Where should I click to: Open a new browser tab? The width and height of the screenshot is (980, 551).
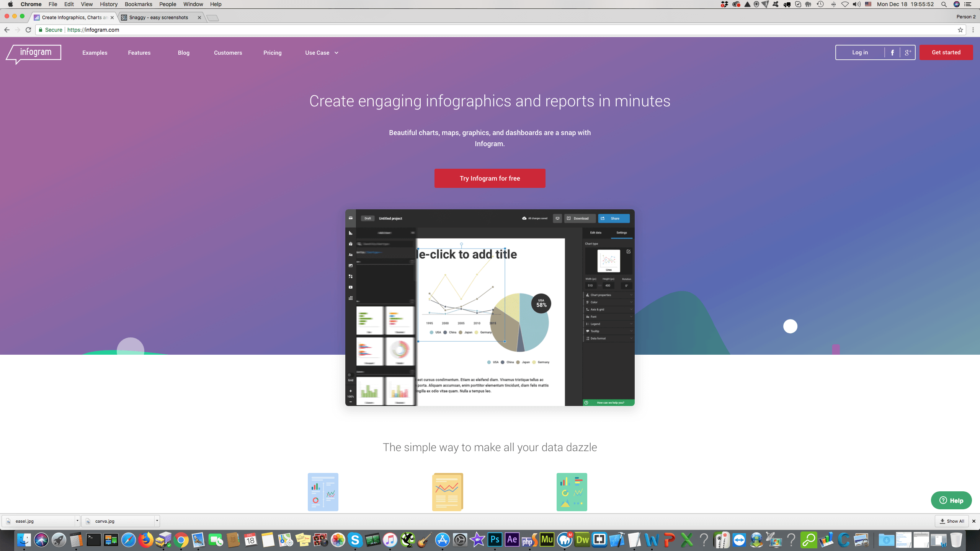212,18
